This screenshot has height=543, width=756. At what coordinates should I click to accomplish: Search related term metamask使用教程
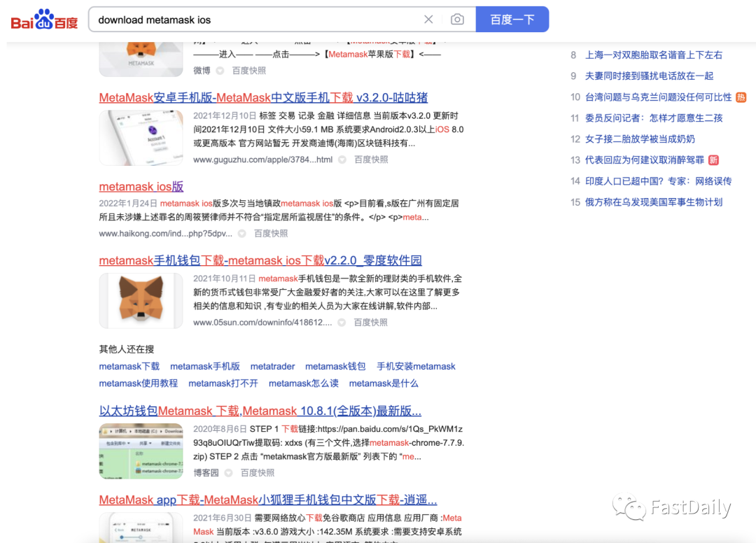pyautogui.click(x=139, y=383)
